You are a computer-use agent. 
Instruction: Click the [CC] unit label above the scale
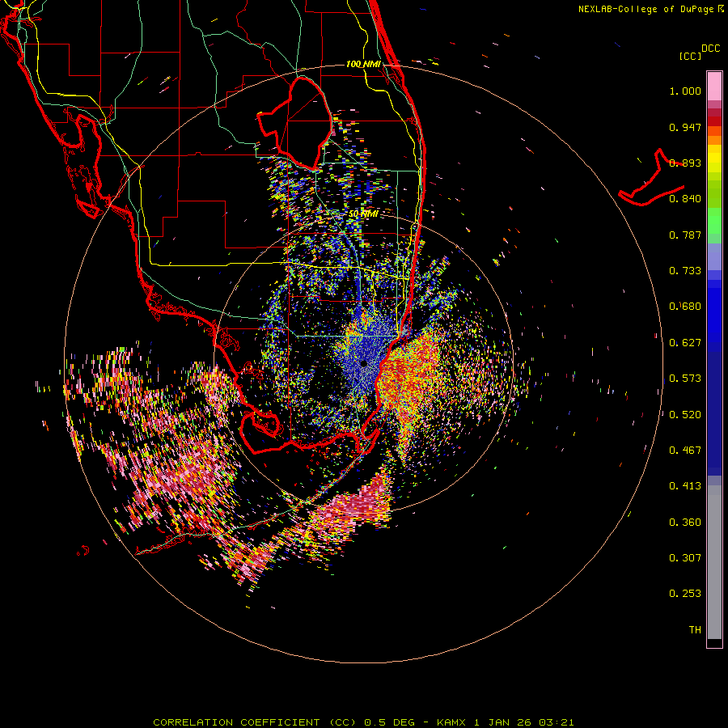coord(691,56)
